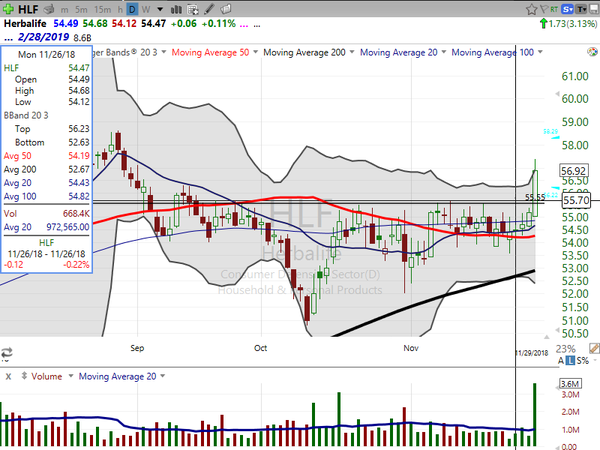
Task: Click the add indicator icon
Action: [193, 9]
